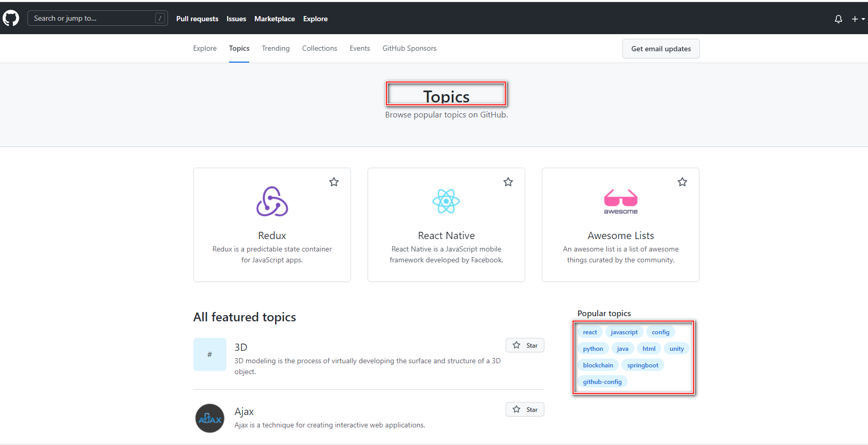Click Get email updates button

[661, 49]
